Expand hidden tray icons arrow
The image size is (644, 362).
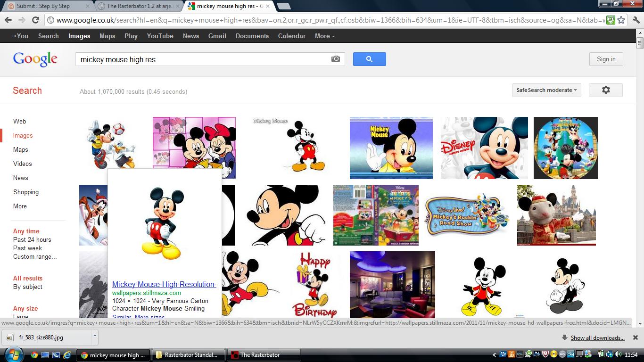(x=495, y=355)
